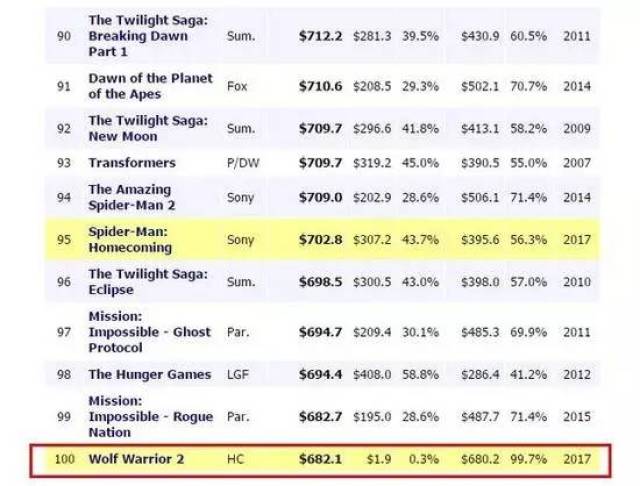Open The Hunger Games title link
This screenshot has height=486, width=640.
coord(150,374)
